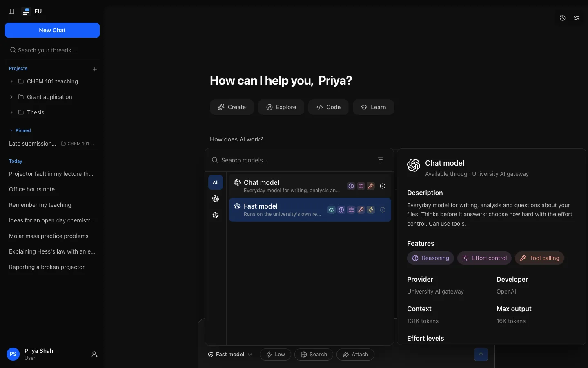Collapse the sidebar with the panel icon
Viewport: 588px width, 368px height.
[11, 11]
